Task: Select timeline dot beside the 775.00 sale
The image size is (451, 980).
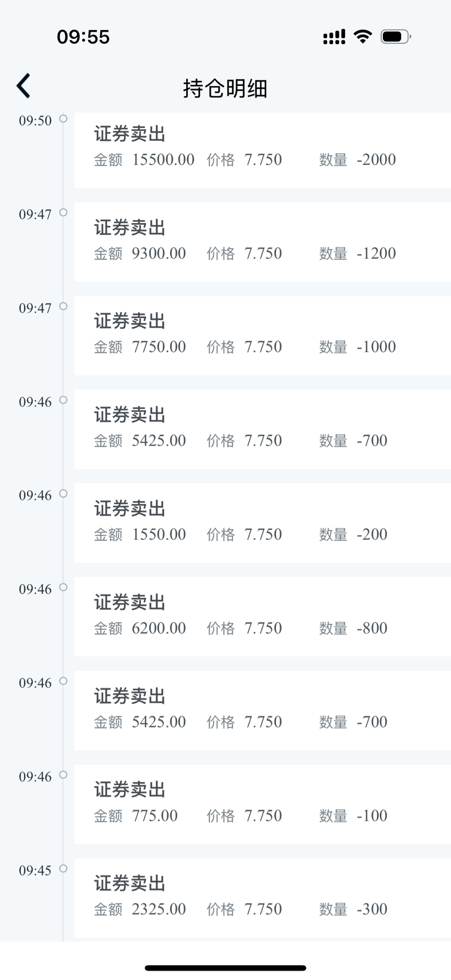Action: click(x=63, y=775)
